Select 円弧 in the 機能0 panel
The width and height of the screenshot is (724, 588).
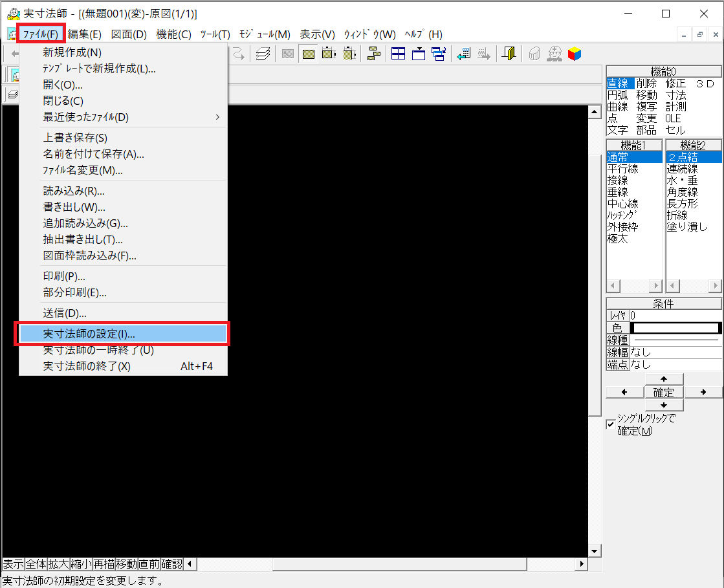pos(617,95)
